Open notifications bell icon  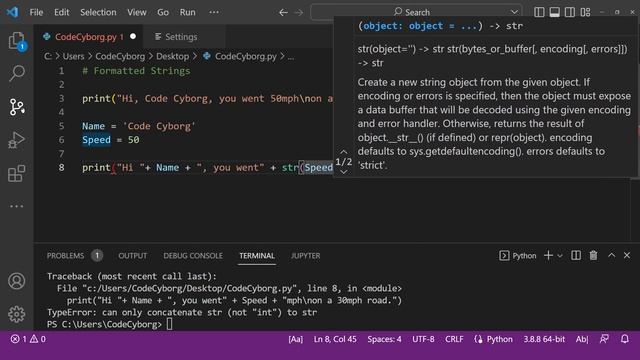tap(625, 339)
